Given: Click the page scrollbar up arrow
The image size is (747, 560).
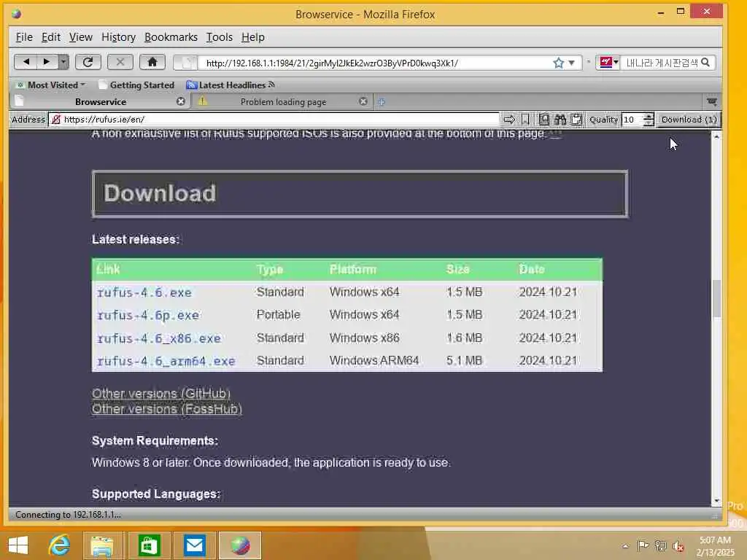Looking at the screenshot, I should point(716,136).
